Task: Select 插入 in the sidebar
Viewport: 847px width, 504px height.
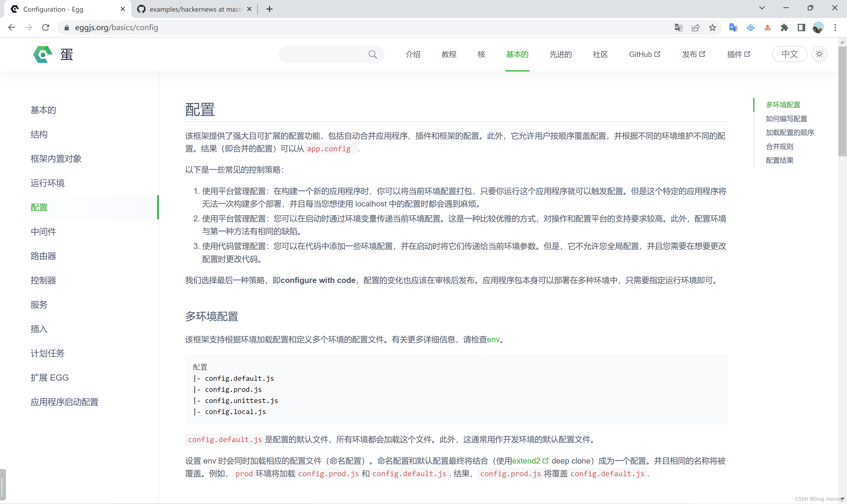Action: (39, 329)
